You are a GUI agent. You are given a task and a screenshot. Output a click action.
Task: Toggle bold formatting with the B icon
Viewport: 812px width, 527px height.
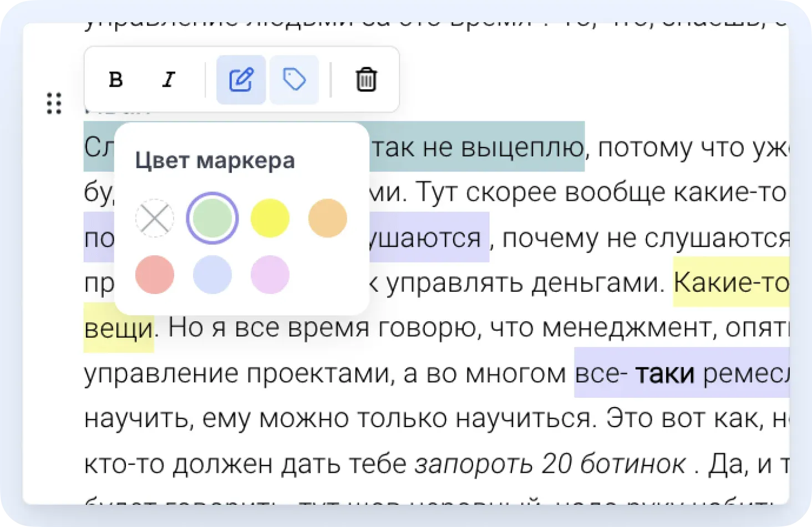pos(115,80)
